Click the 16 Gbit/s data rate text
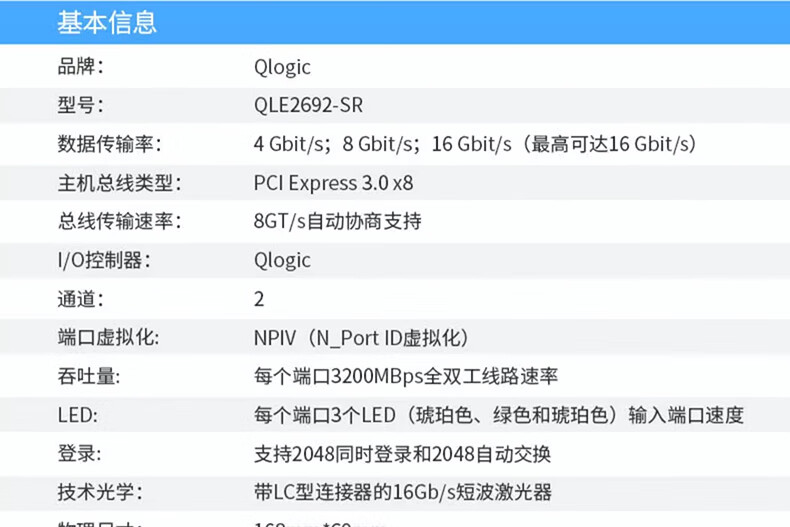 (x=471, y=144)
